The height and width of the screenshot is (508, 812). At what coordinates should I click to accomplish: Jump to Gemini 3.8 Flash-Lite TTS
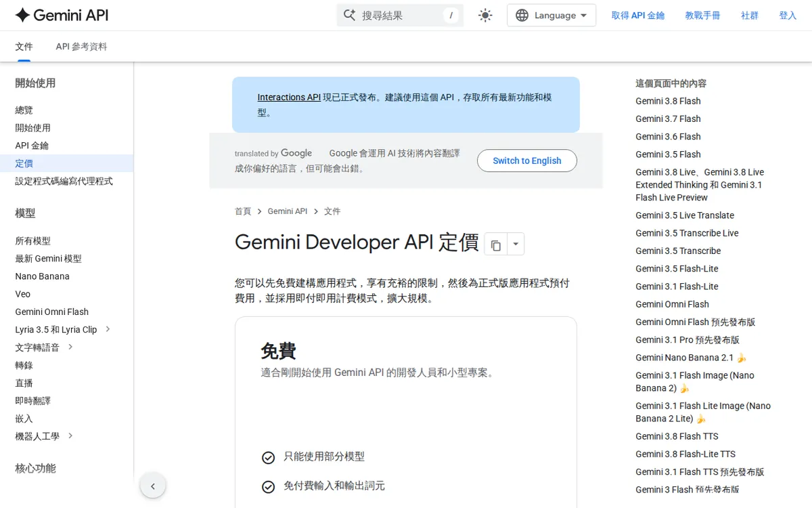tap(685, 454)
